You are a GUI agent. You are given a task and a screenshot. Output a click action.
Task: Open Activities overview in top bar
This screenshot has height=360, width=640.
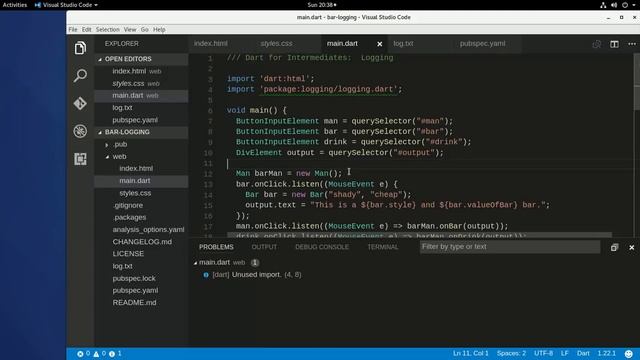point(15,5)
